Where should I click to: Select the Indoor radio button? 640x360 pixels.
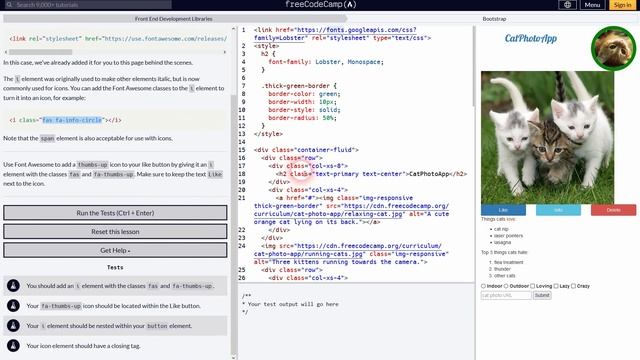483,286
